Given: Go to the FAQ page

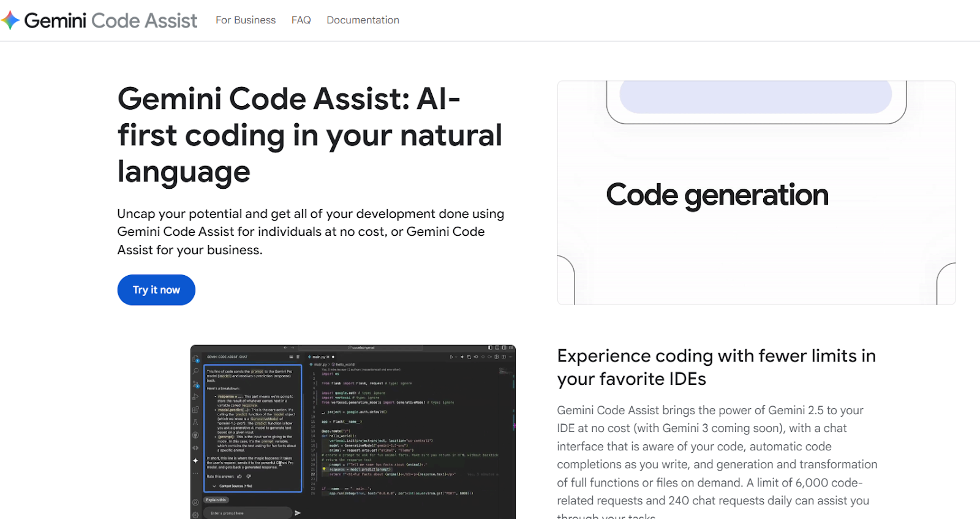Looking at the screenshot, I should [301, 20].
